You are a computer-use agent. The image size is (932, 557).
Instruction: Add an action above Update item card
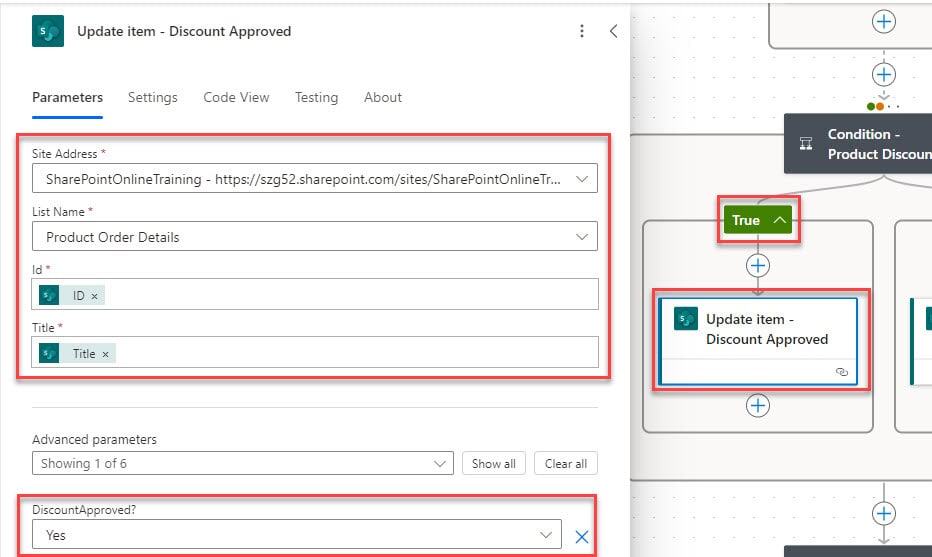coord(758,265)
